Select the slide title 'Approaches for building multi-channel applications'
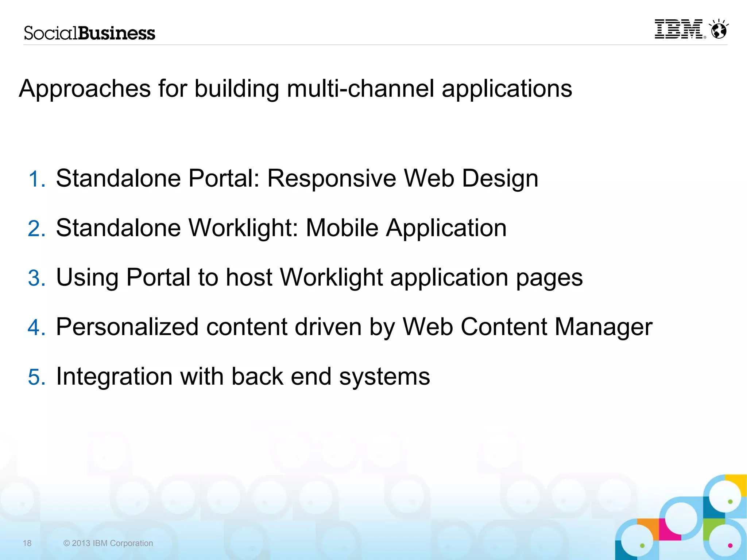Image resolution: width=747 pixels, height=560 pixels. (x=295, y=89)
